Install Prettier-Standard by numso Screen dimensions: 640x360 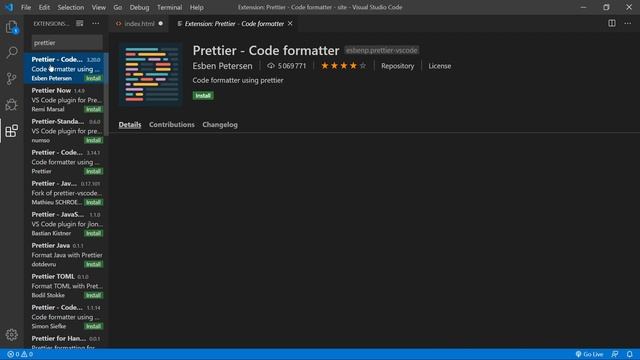(x=93, y=140)
